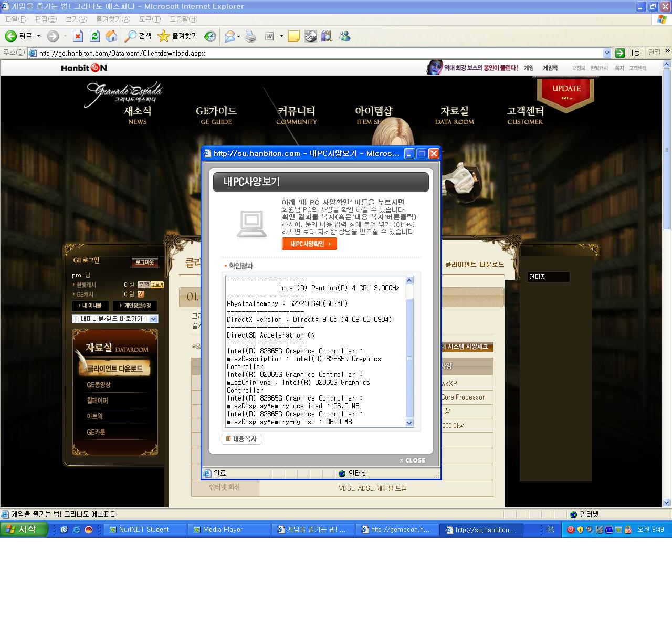Open 즐겨찾기 favorites star button
Viewport: 672px width, 630px height.
point(177,36)
